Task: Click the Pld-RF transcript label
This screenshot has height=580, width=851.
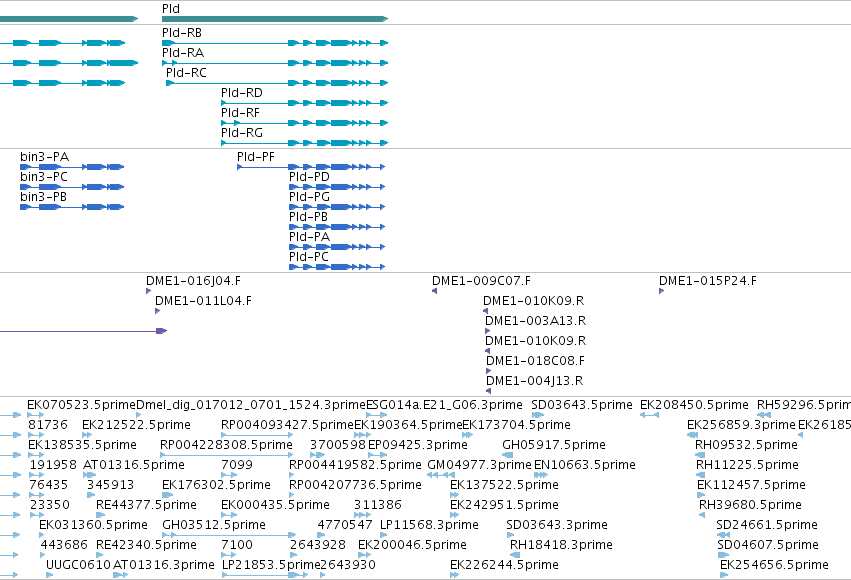Action: [240, 113]
